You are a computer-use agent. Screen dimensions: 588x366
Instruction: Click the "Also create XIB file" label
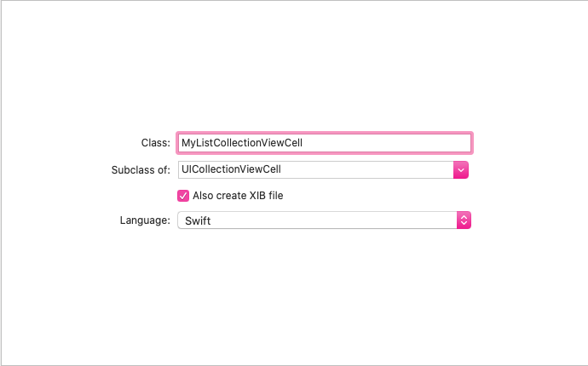point(238,196)
